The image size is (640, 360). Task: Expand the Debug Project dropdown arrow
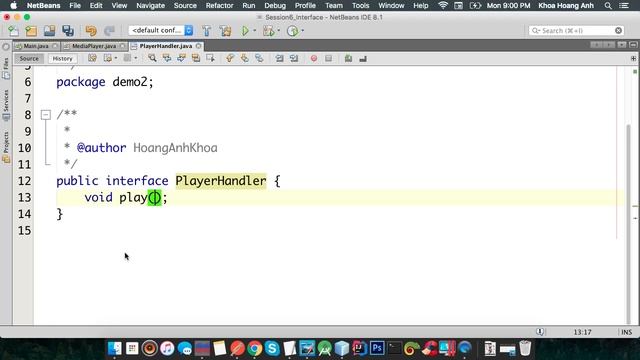[279, 31]
